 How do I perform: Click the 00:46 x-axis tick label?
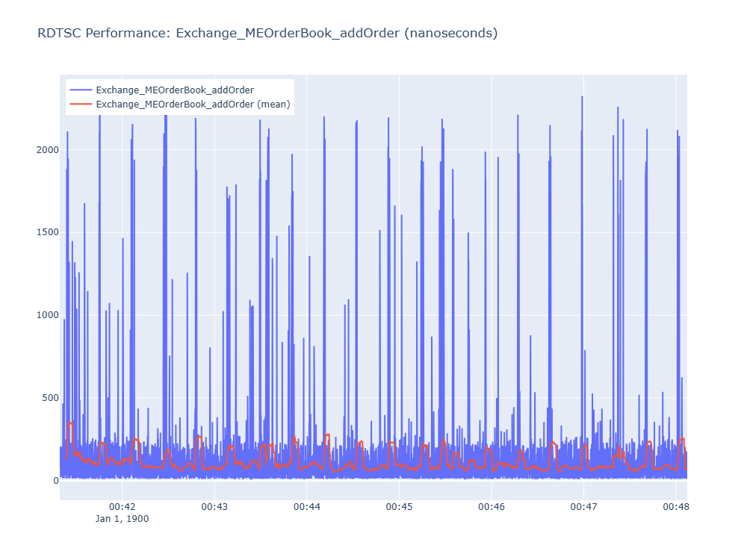[x=492, y=507]
